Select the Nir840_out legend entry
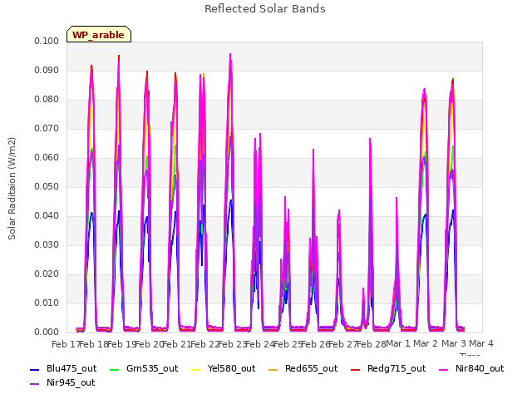This screenshot has width=532, height=399. [471, 368]
